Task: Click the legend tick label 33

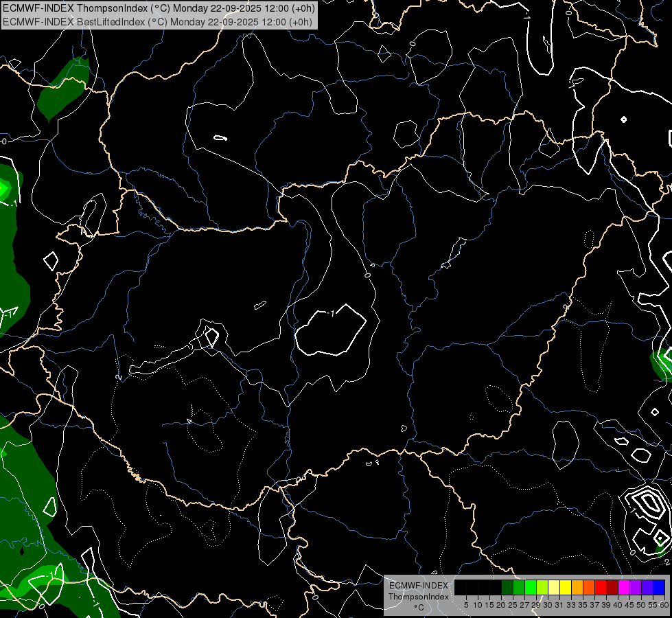Action: point(571,605)
